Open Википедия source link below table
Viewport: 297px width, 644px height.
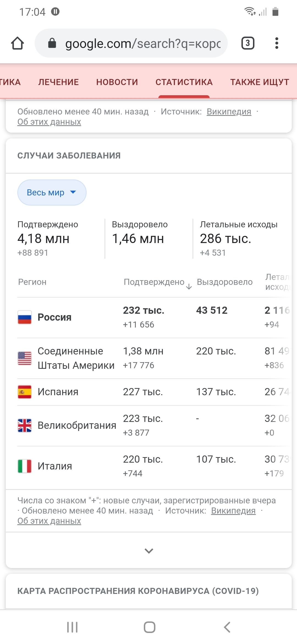pyautogui.click(x=233, y=511)
